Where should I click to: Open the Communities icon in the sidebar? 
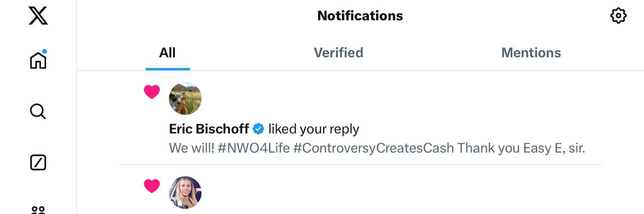pos(38,210)
